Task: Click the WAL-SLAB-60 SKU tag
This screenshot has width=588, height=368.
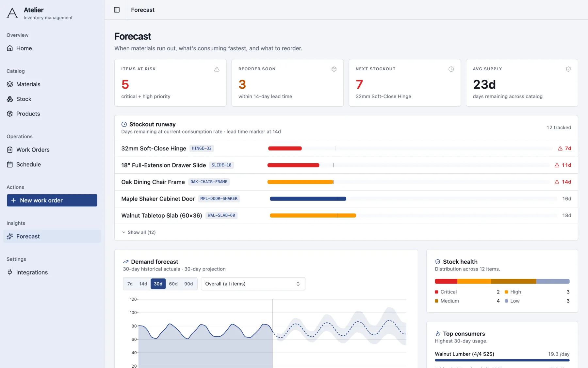Action: 221,215
